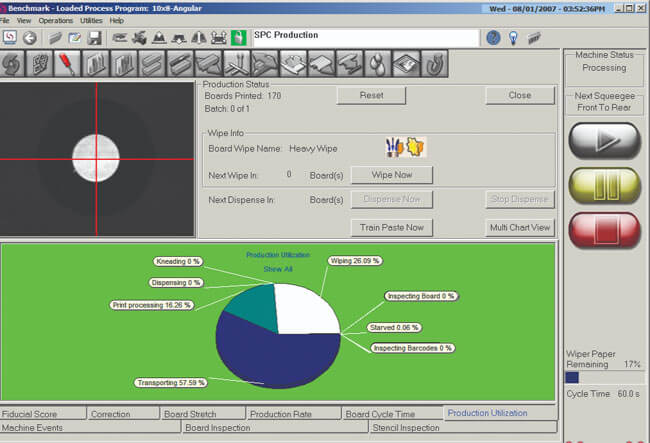
Task: Click the floppy disk save icon
Action: (94, 38)
